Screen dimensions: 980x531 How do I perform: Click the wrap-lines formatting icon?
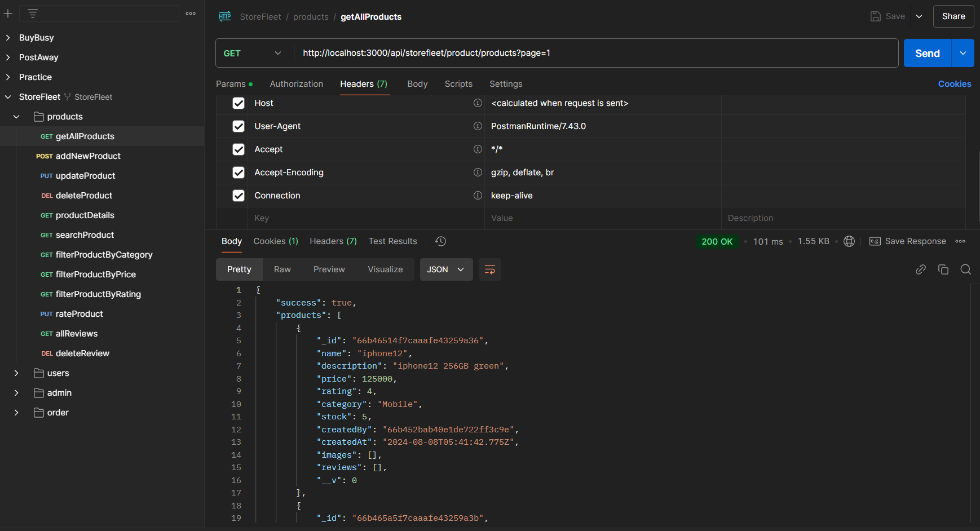[x=489, y=269]
